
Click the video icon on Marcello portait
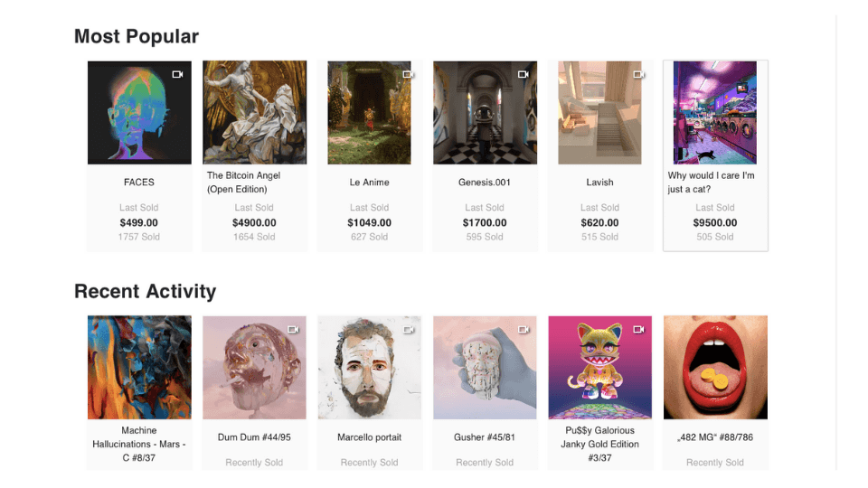click(x=408, y=330)
